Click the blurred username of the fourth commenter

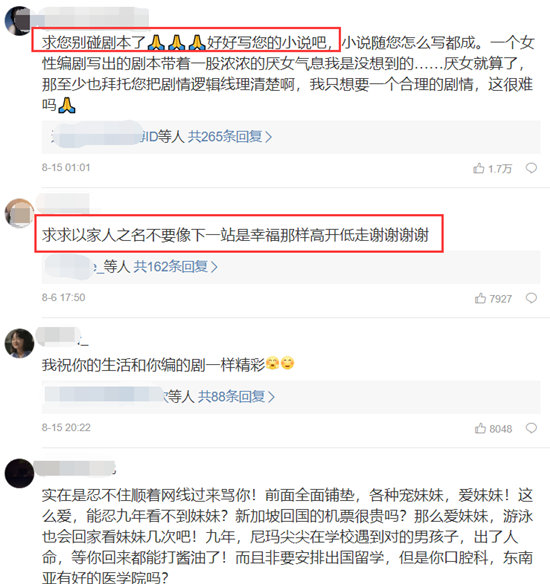point(75,468)
